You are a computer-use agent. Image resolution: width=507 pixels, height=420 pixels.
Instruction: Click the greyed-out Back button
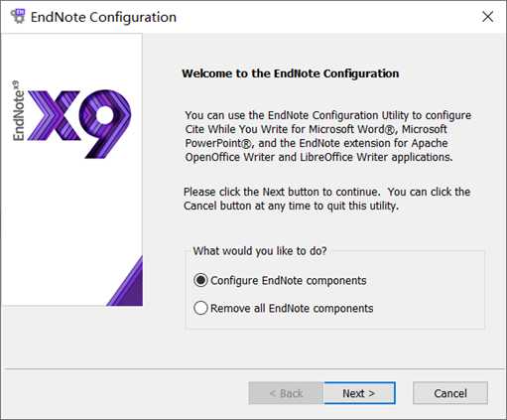[x=286, y=393]
